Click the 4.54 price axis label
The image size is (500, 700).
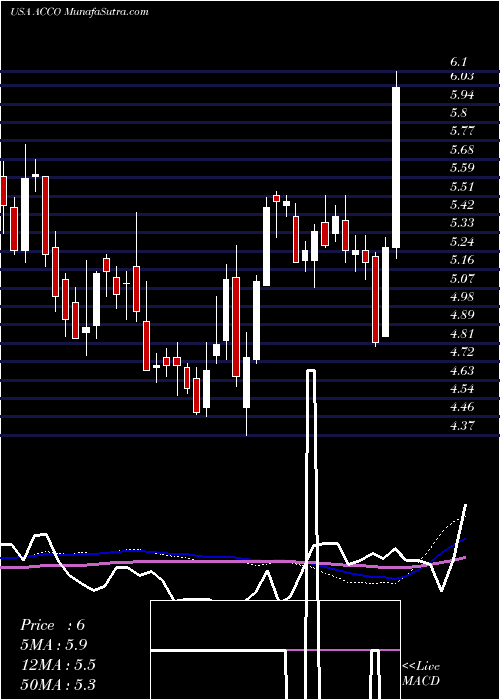tap(462, 389)
